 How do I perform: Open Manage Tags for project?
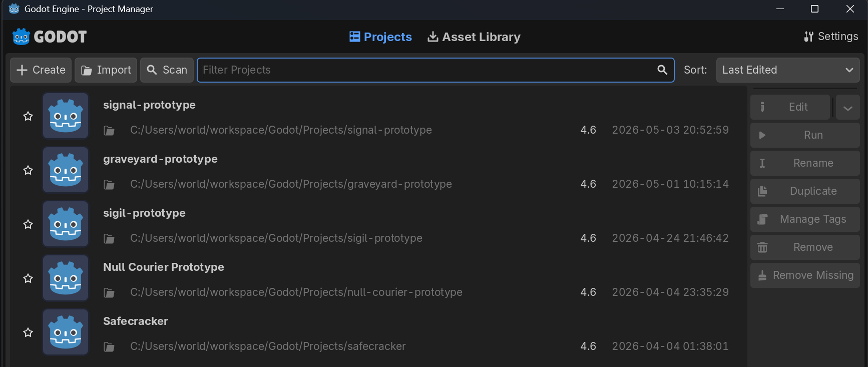[x=805, y=219]
